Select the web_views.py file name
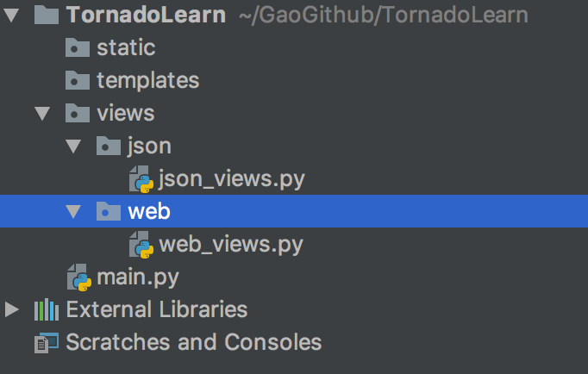 click(x=231, y=244)
